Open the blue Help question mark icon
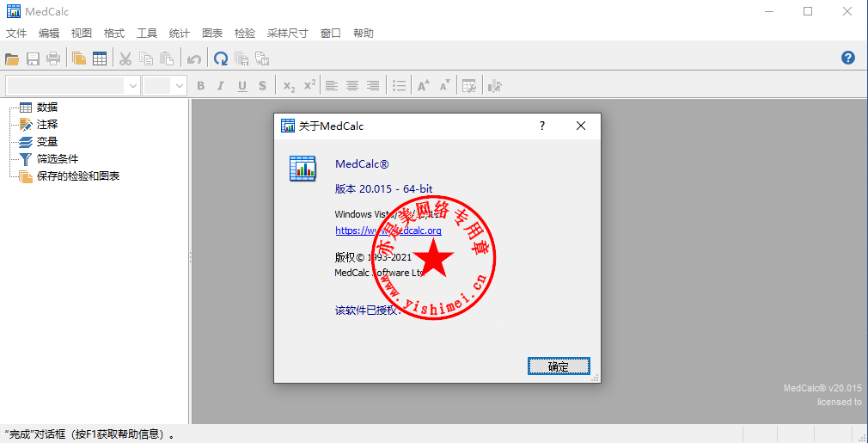Viewport: 868px width, 443px height. 848,58
